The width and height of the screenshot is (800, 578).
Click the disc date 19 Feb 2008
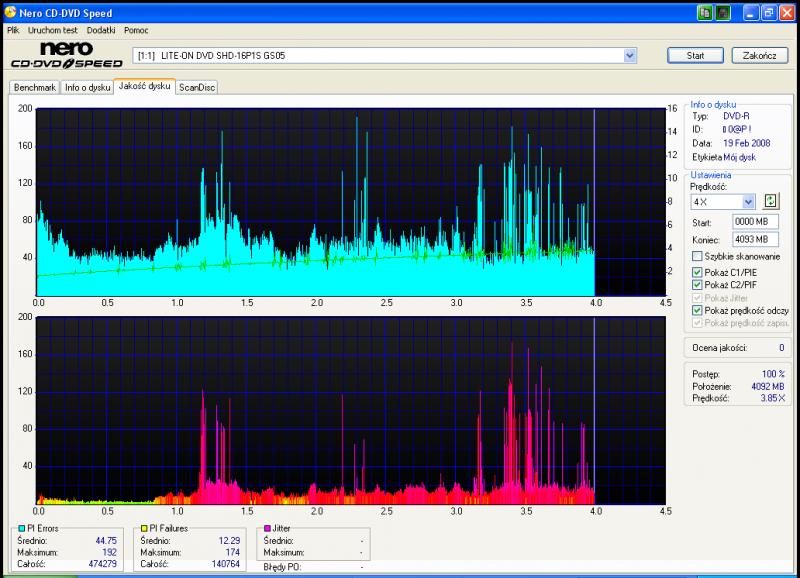746,143
